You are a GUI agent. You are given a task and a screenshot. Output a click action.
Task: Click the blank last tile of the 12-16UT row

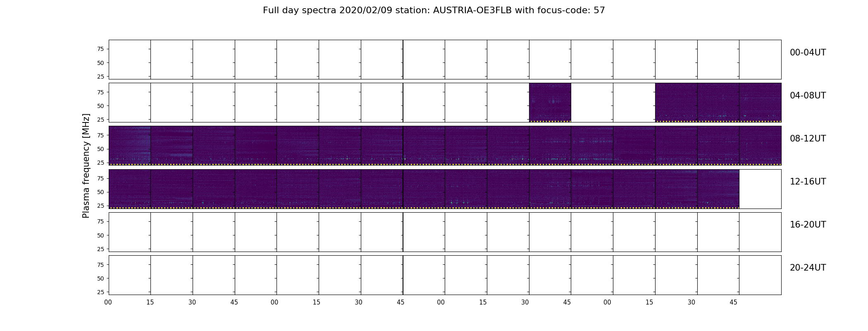click(760, 189)
